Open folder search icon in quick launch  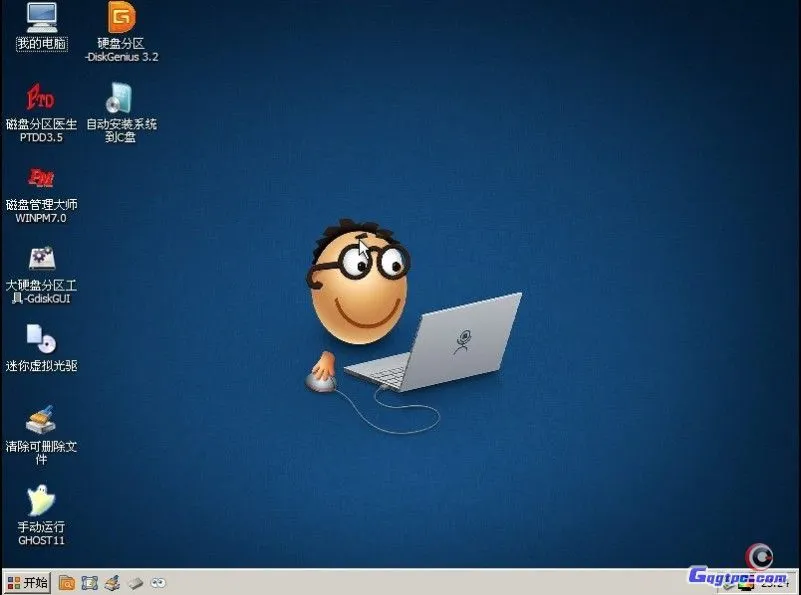(x=67, y=582)
